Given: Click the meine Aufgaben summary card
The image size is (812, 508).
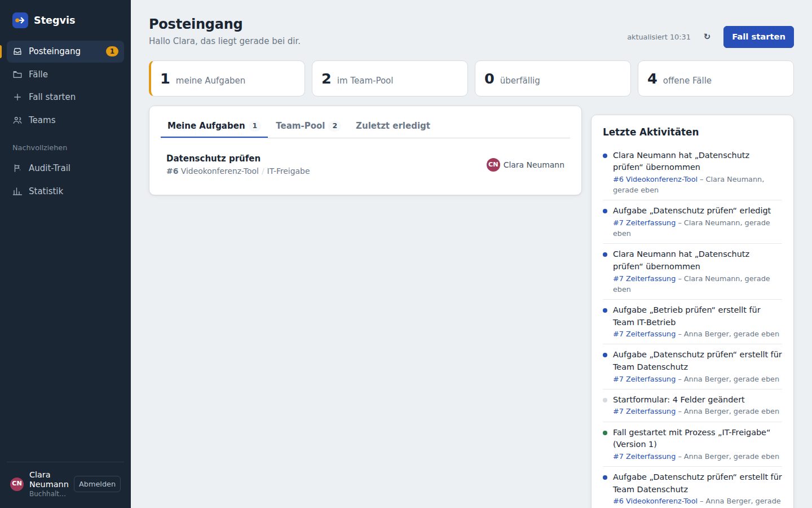Looking at the screenshot, I should 227,78.
